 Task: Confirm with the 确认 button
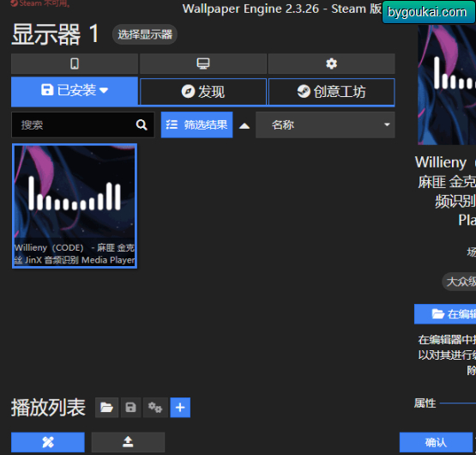point(436,442)
